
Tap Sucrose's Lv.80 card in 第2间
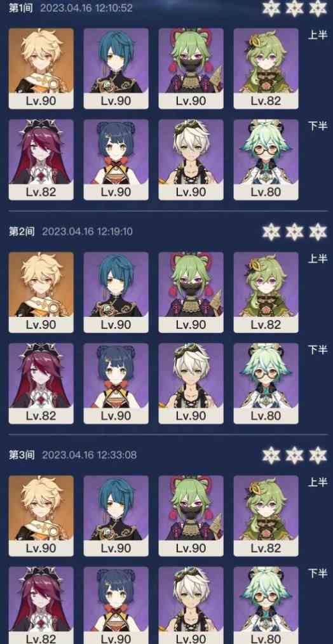click(x=266, y=384)
